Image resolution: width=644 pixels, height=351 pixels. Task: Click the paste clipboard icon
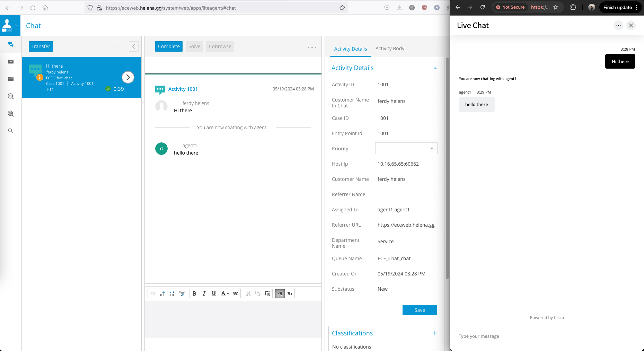(267, 293)
